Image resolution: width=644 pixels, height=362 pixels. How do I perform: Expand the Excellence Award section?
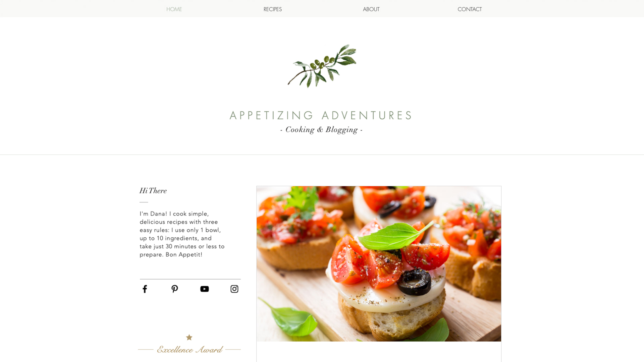pos(189,349)
